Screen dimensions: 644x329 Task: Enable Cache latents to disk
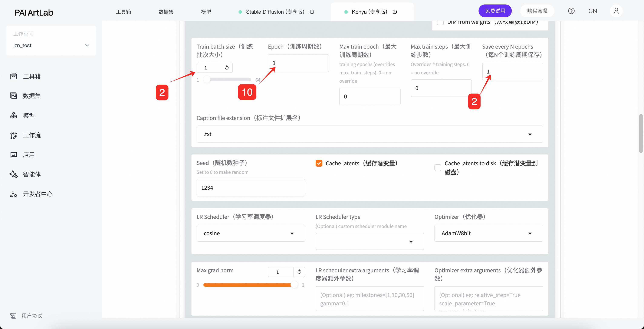click(437, 167)
